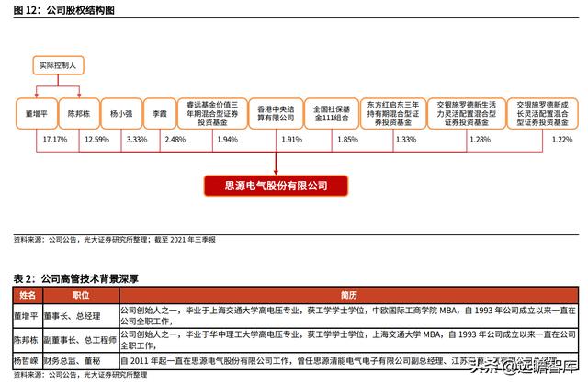The width and height of the screenshot is (588, 385).
Task: Click the 简历 column header
Action: 349,295
